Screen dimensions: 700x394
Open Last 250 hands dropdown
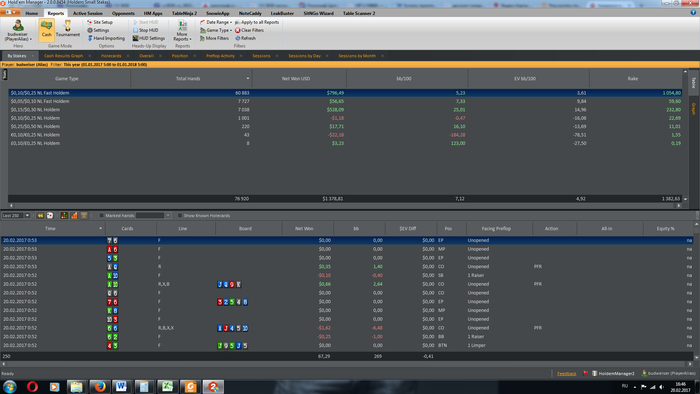pos(27,216)
